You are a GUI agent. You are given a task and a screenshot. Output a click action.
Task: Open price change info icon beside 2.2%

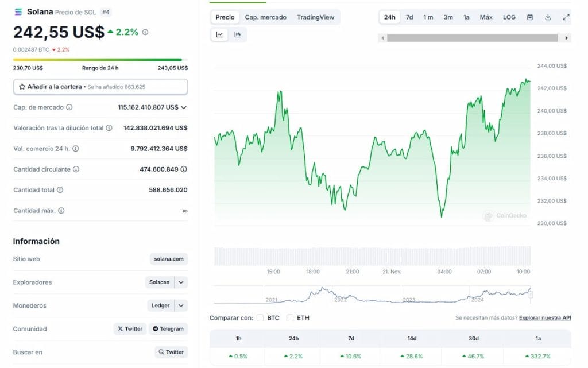pos(145,32)
